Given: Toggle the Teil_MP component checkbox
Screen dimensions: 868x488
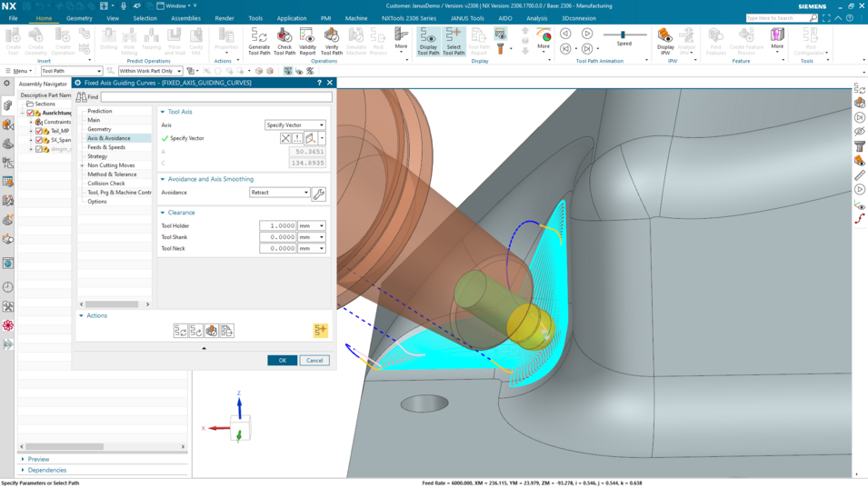Looking at the screenshot, I should click(39, 131).
